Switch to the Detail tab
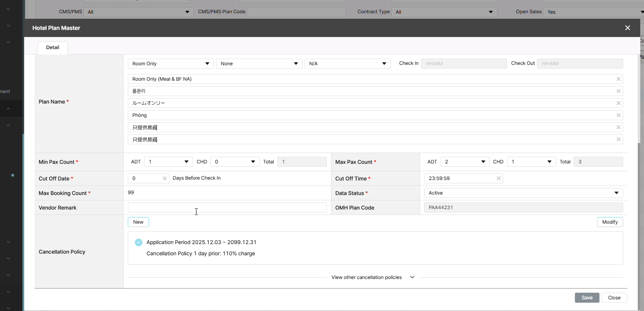 tap(52, 47)
